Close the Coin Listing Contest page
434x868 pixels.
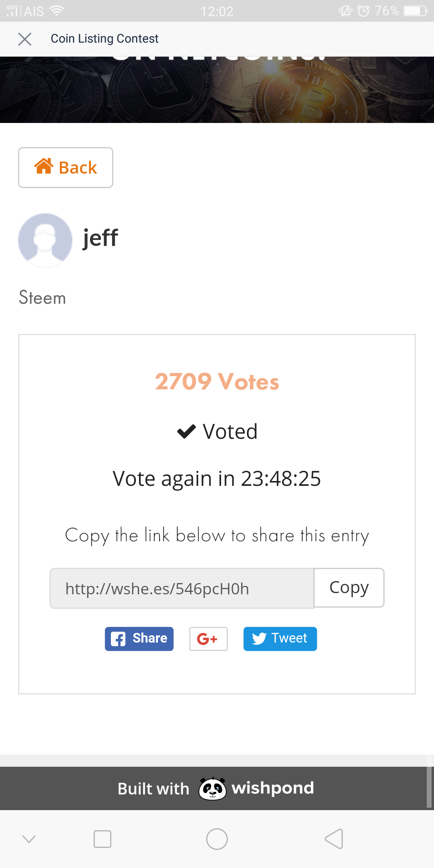click(25, 39)
